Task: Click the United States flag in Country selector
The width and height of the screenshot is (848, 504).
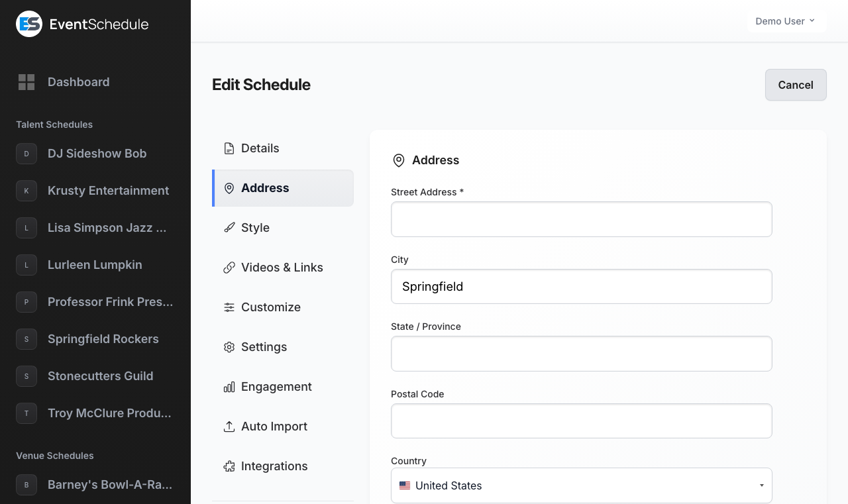Action: 405,485
